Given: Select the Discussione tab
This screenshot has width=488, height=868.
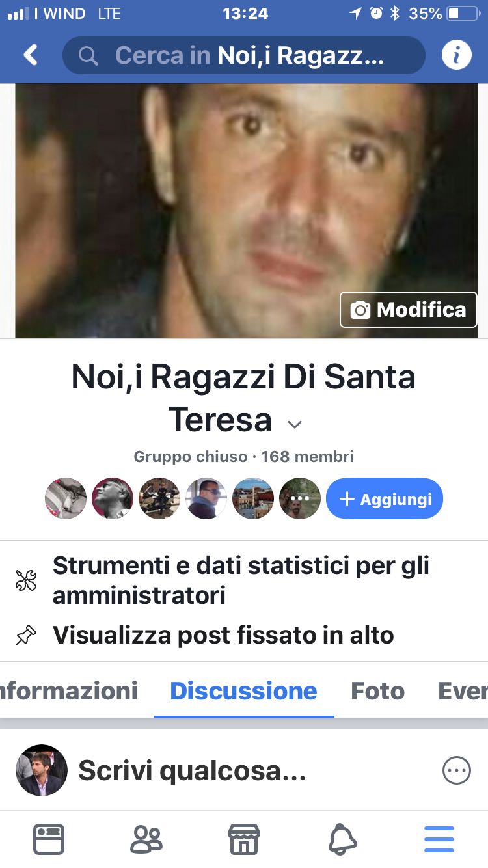Looking at the screenshot, I should click(243, 690).
